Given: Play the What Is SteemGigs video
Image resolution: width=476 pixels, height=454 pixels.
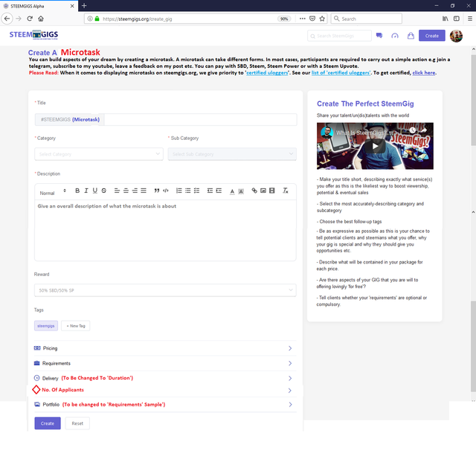Looking at the screenshot, I should pyautogui.click(x=375, y=146).
